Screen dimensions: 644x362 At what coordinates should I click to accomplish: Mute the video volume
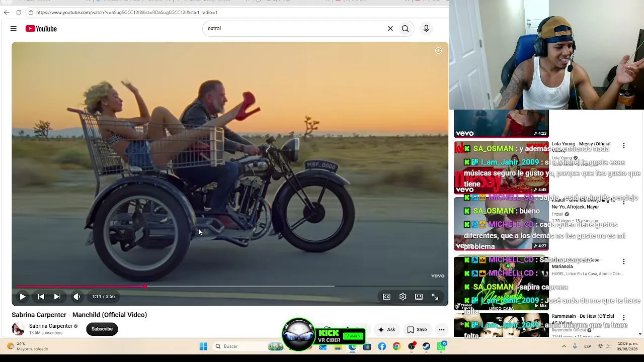click(76, 297)
